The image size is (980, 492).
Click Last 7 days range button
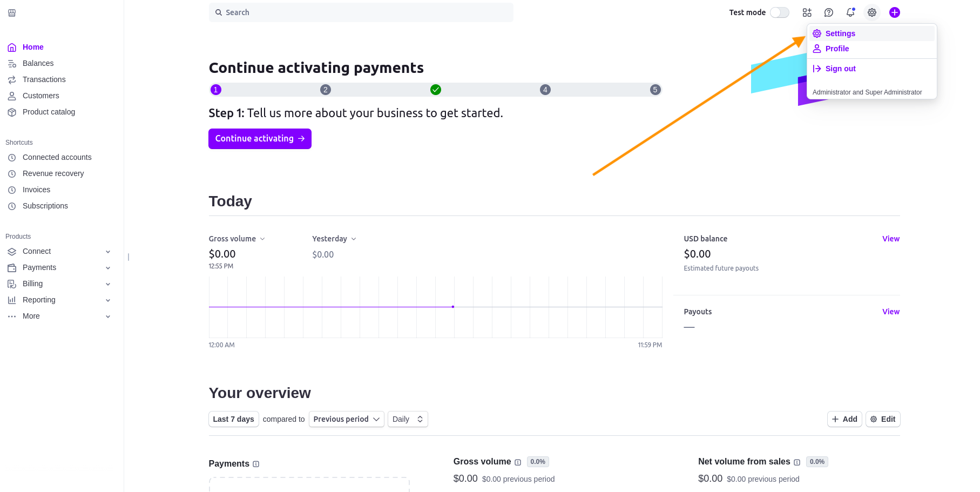[233, 419]
